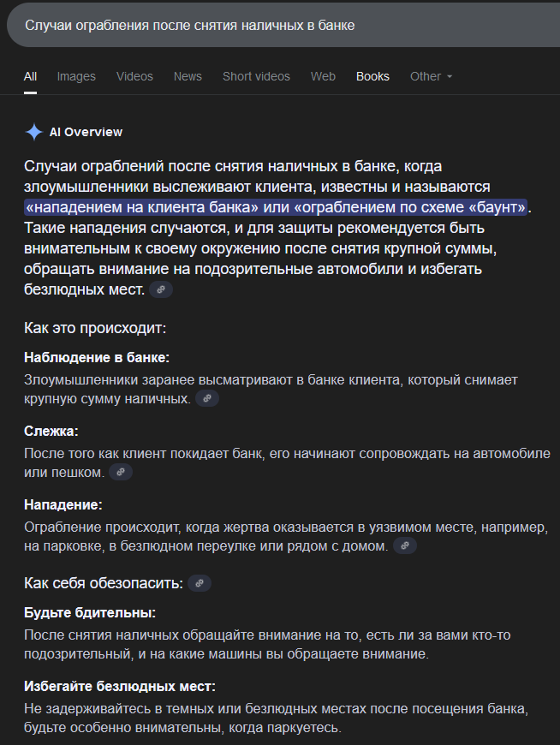Select the Web results tab
Viewport: 560px width, 745px height.
click(323, 76)
